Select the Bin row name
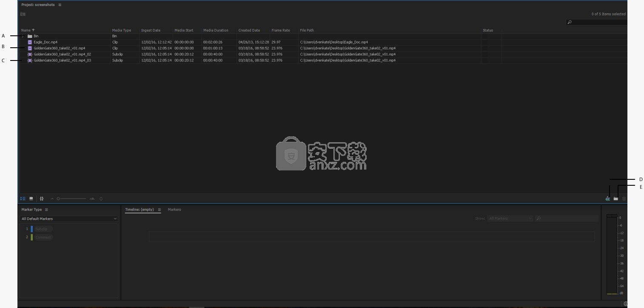644x308 pixels. pyautogui.click(x=36, y=36)
